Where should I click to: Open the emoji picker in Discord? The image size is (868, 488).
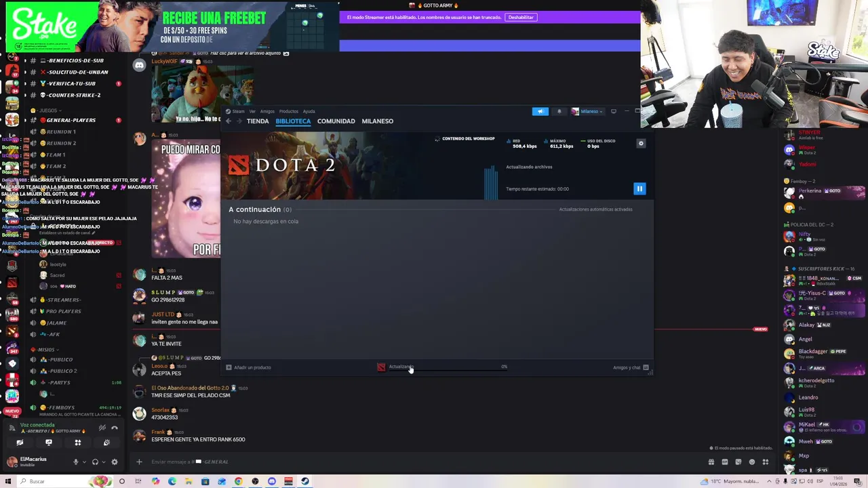click(752, 462)
